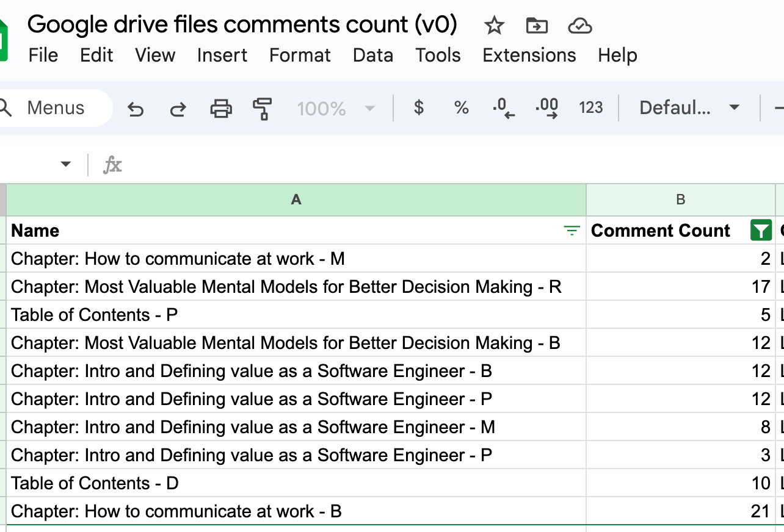Open the Data menu
Image resolution: width=784 pixels, height=532 pixels.
point(372,55)
